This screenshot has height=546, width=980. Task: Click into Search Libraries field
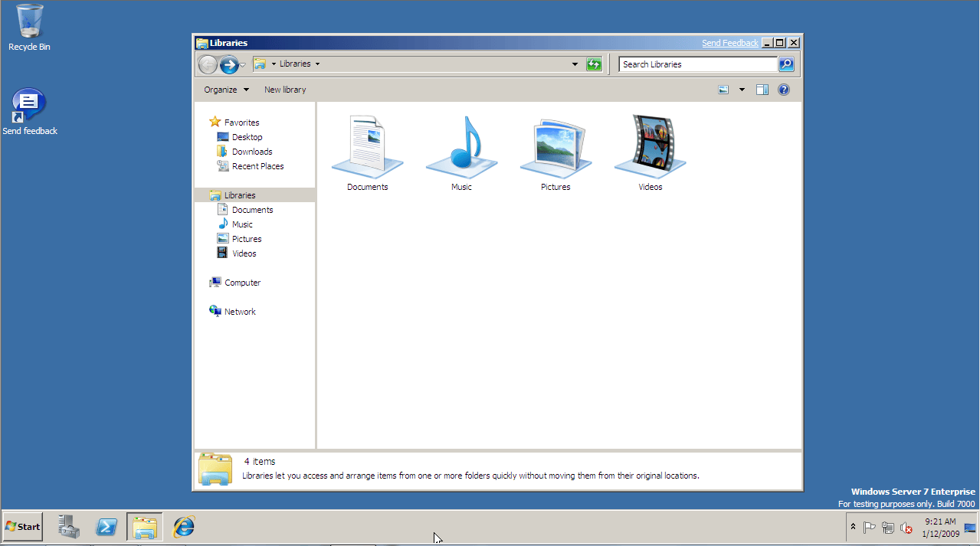pos(698,64)
